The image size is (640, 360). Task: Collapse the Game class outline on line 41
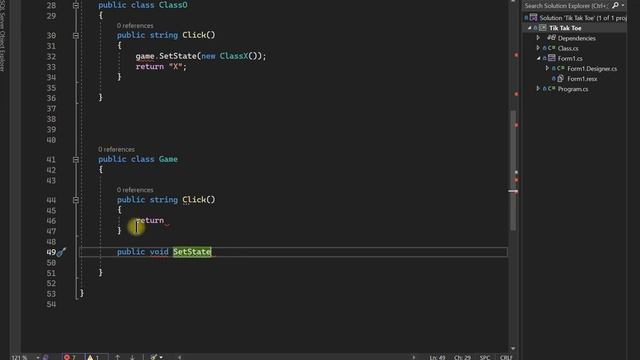point(76,160)
